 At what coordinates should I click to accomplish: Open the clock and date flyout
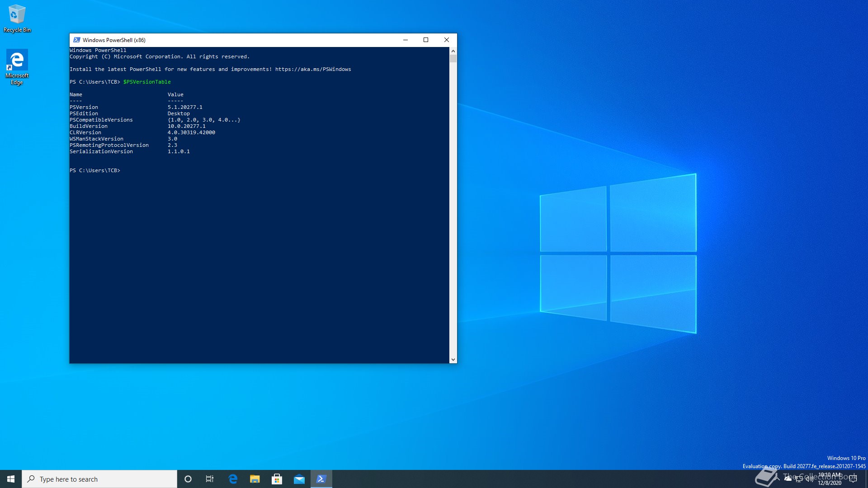click(830, 479)
